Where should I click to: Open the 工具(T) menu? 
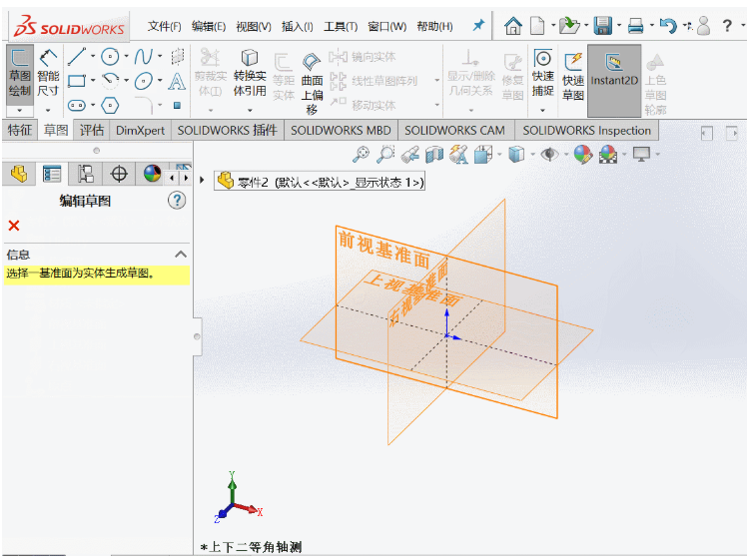coord(341,26)
